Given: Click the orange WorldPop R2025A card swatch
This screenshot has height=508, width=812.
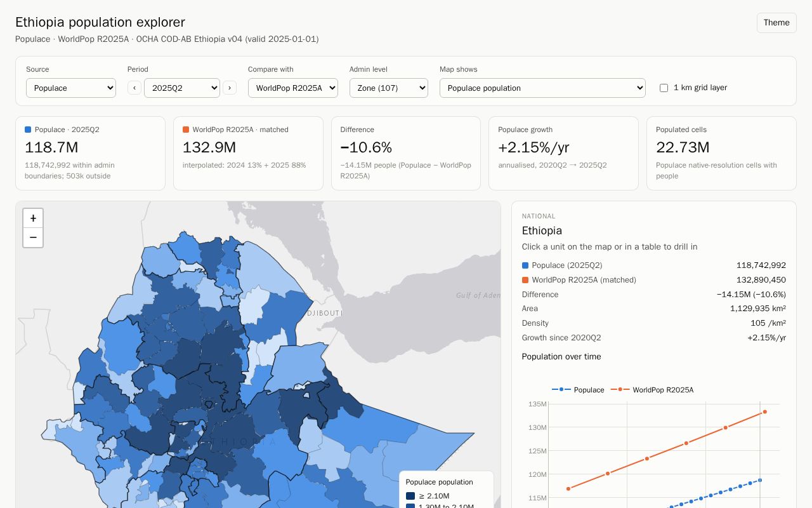Looking at the screenshot, I should 186,130.
